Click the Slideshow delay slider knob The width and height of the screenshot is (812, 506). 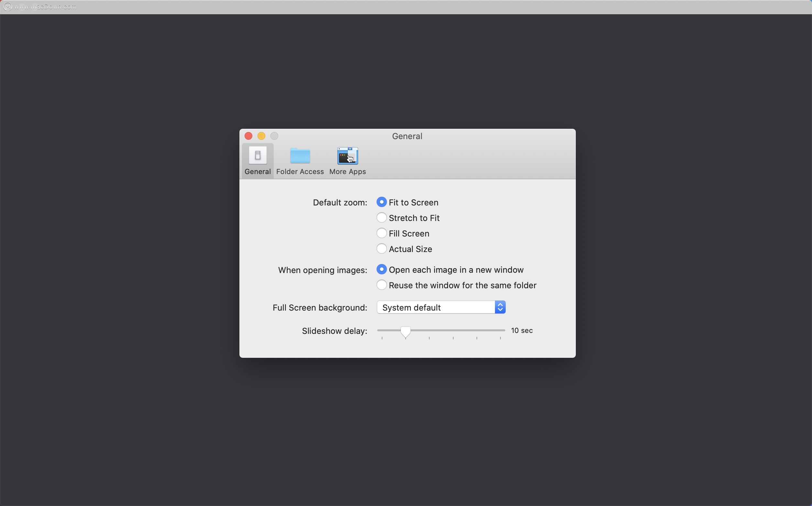pos(405,331)
